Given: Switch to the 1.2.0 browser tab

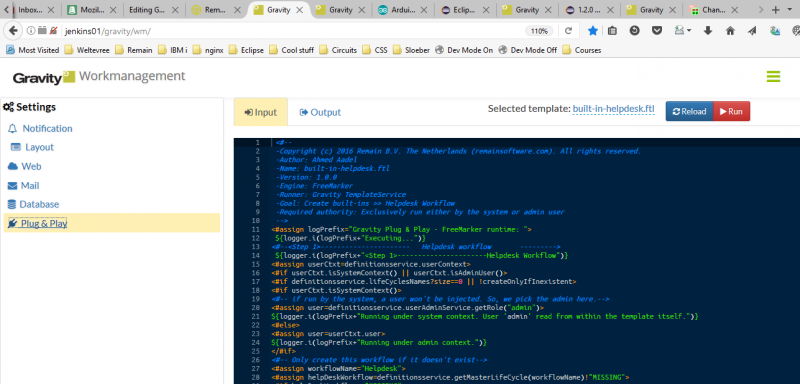Looking at the screenshot, I should pyautogui.click(x=589, y=10).
